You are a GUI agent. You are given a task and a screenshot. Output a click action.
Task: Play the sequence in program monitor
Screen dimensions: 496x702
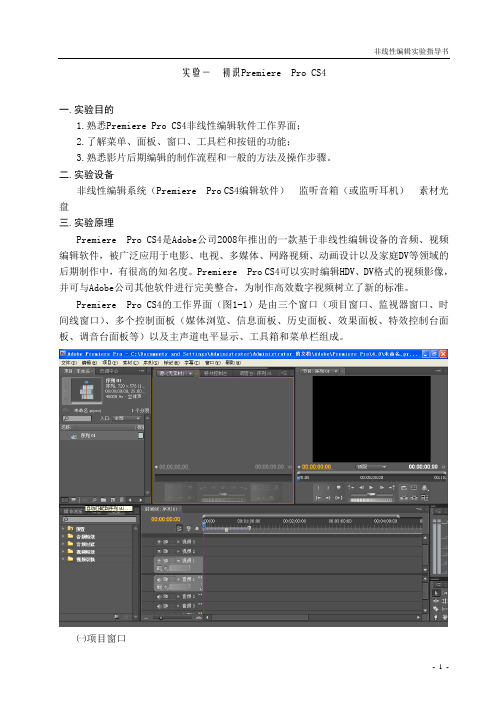(x=371, y=488)
